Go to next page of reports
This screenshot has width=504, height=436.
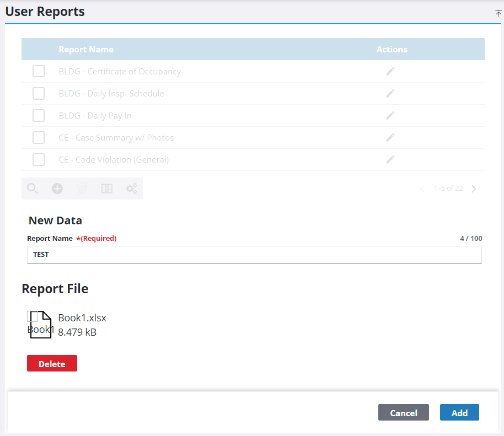click(x=474, y=189)
